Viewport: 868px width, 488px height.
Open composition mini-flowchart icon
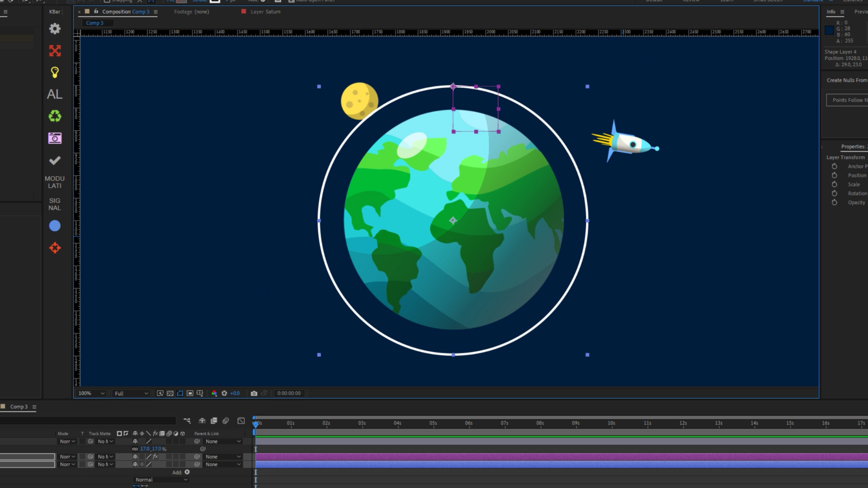point(187,421)
